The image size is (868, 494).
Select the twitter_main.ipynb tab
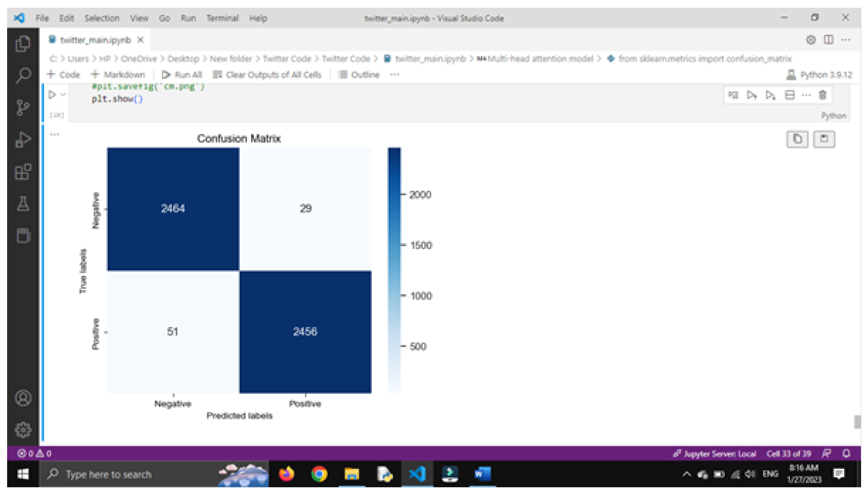[95, 40]
